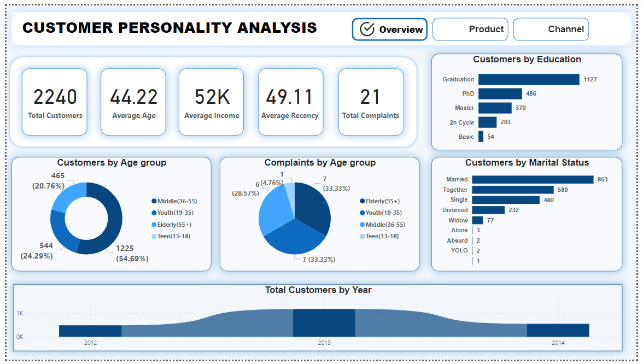Click the 'Alone' marital status label
Viewport: 643px width, 364px height.
point(459,231)
